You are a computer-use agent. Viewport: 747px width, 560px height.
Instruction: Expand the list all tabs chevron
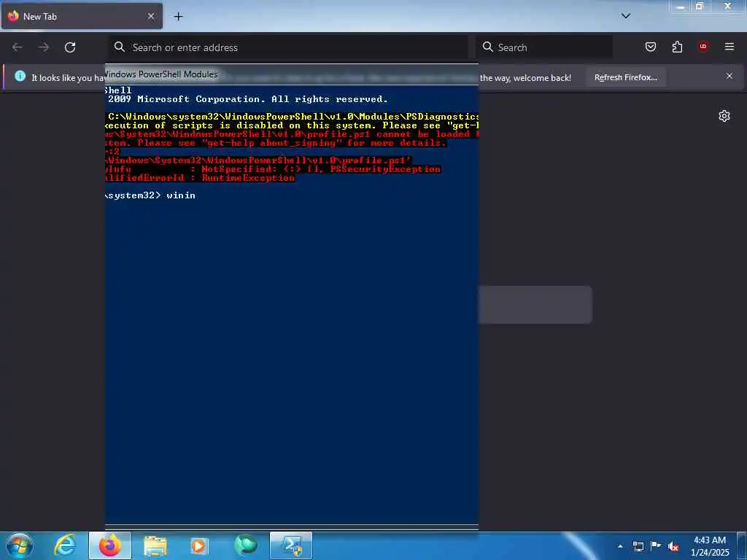[x=626, y=16]
